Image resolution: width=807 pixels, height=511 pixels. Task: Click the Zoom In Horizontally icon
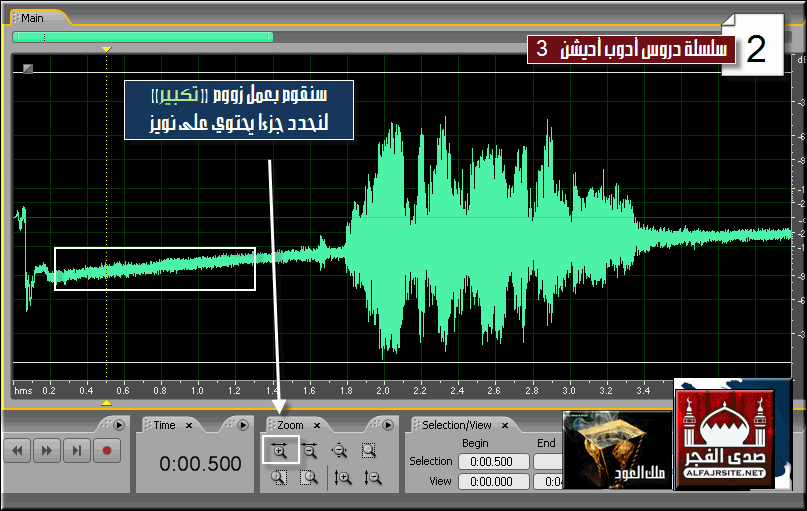tap(279, 451)
